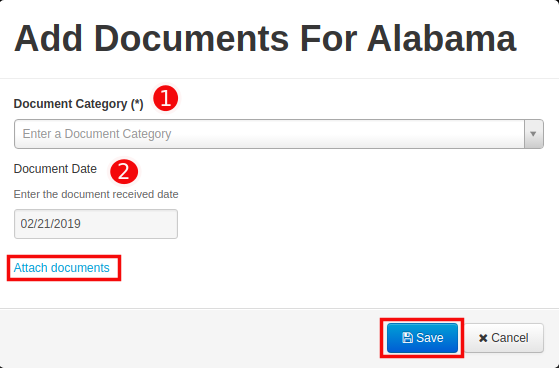Cancel the Add Documents dialog
This screenshot has width=559, height=368.
coord(504,338)
